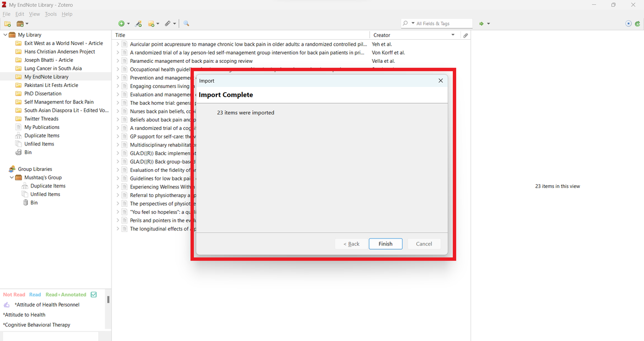Click the tag selector scrollbar thumb
Image resolution: width=644 pixels, height=341 pixels.
click(x=108, y=299)
